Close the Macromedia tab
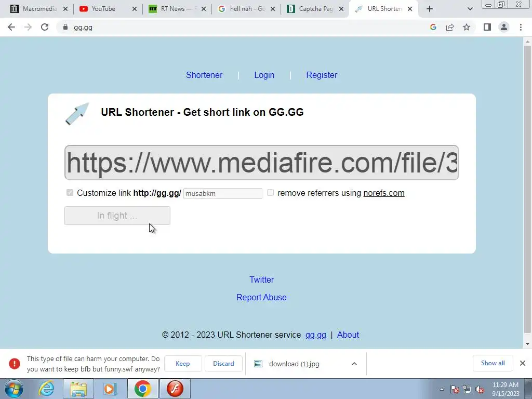 [x=65, y=9]
